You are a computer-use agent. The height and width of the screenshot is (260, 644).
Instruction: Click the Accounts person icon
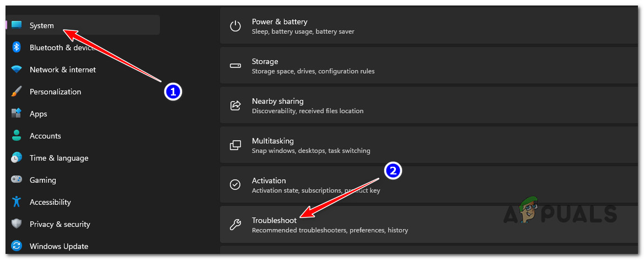(x=17, y=136)
